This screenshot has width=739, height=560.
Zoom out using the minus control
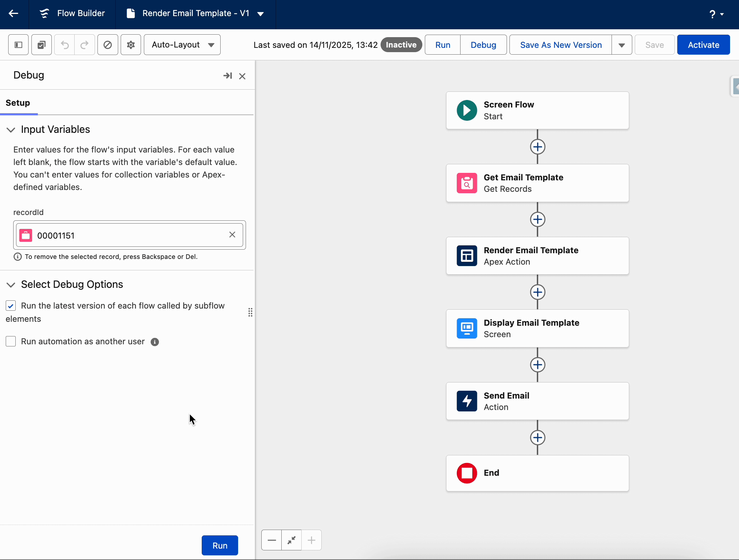click(271, 540)
